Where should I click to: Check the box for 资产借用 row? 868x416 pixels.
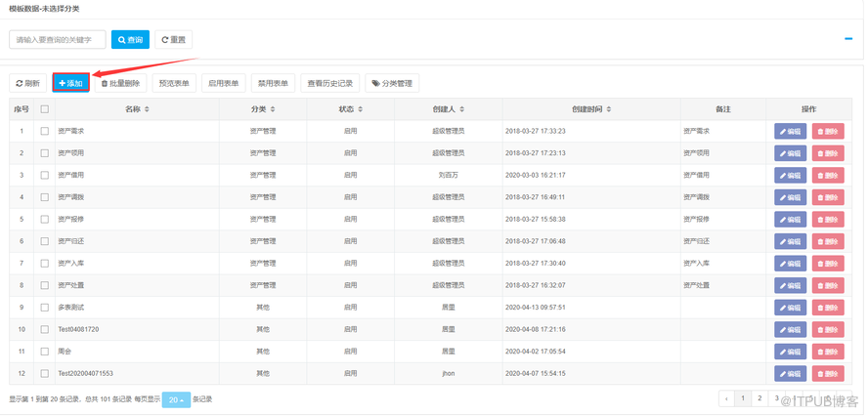coord(44,175)
